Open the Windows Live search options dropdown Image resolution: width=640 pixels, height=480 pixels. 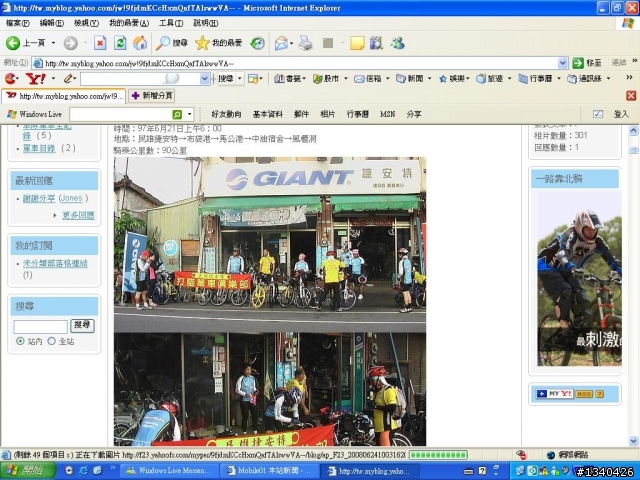click(189, 114)
